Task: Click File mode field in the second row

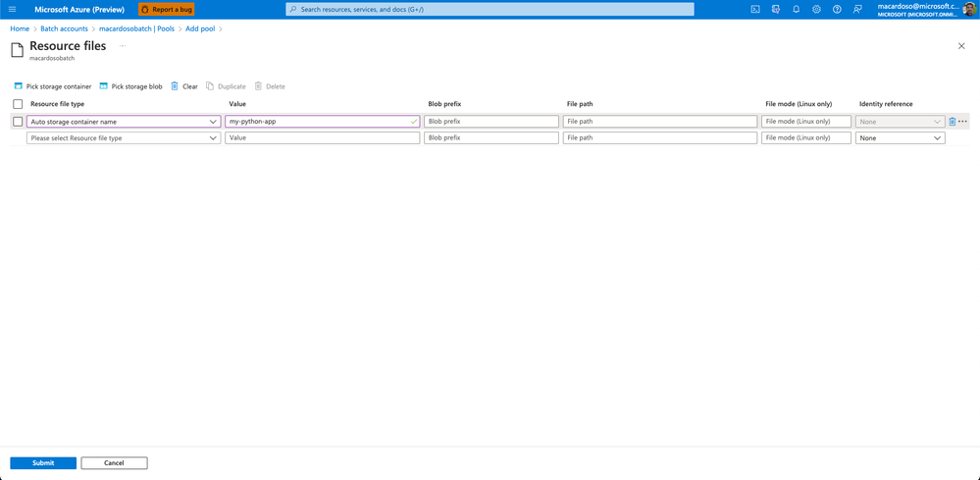Action: 806,138
